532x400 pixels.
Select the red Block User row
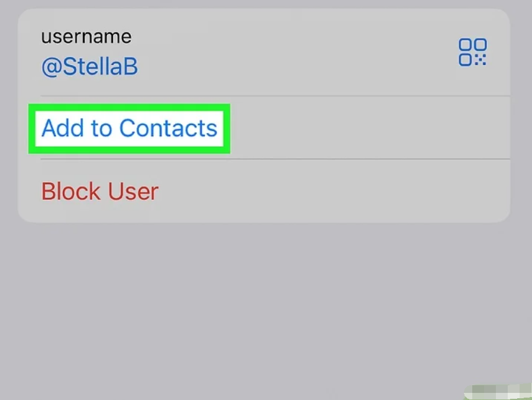click(100, 192)
